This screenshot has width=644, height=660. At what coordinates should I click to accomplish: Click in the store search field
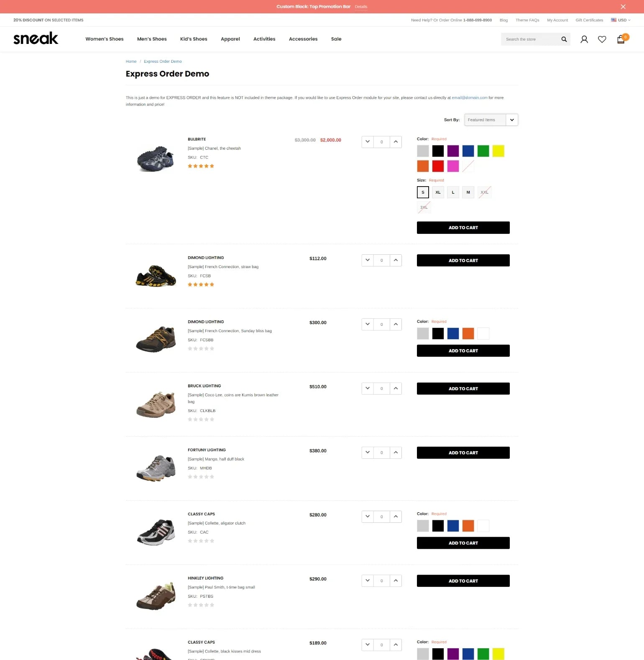[530, 39]
